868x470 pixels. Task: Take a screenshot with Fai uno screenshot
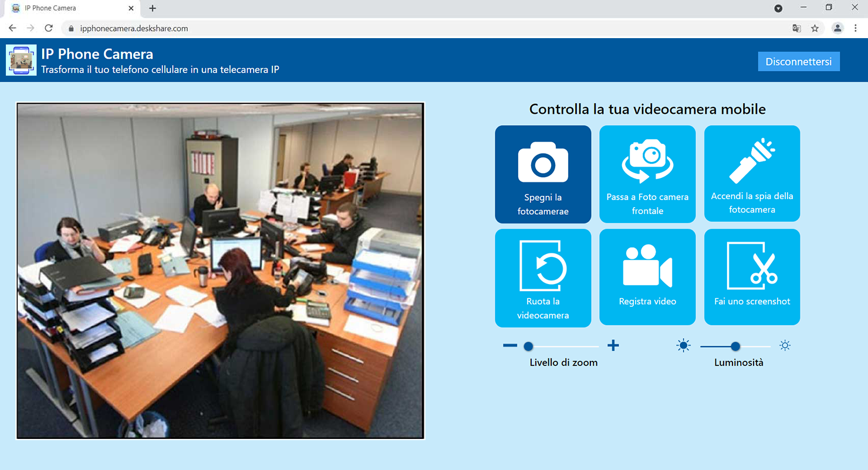tap(752, 277)
